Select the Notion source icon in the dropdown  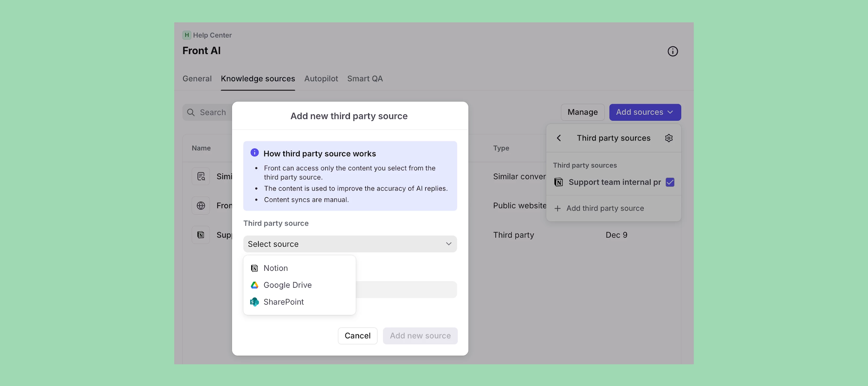(x=254, y=268)
